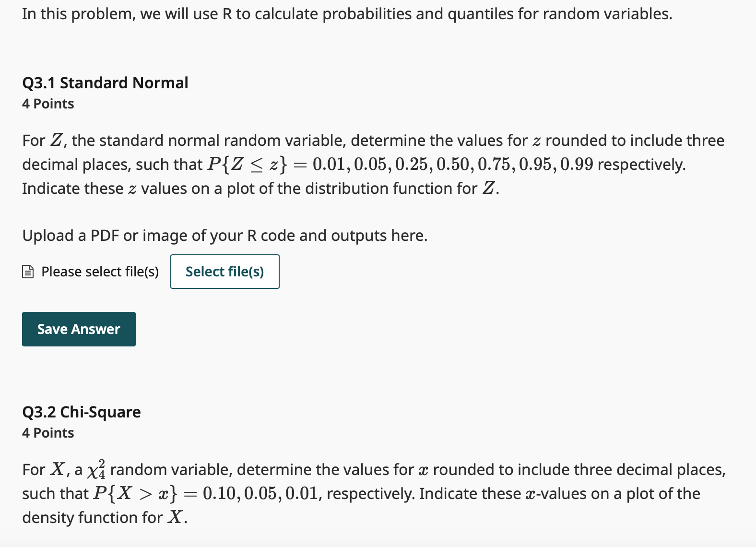The width and height of the screenshot is (756, 547).
Task: Click the Z symbol after the word For
Action: coord(56,140)
